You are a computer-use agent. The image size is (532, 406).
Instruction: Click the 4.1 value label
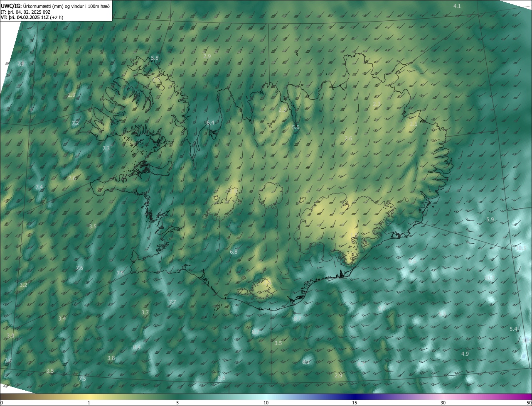[x=457, y=6]
